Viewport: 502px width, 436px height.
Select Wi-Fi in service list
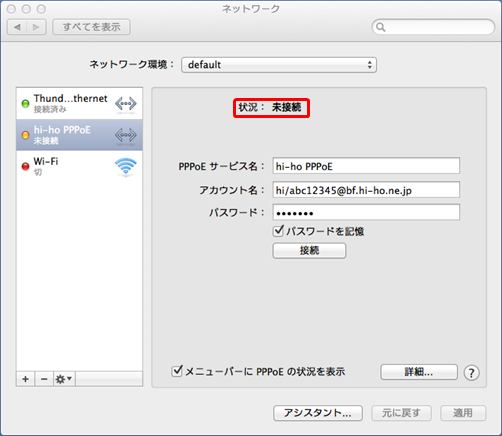(79, 166)
